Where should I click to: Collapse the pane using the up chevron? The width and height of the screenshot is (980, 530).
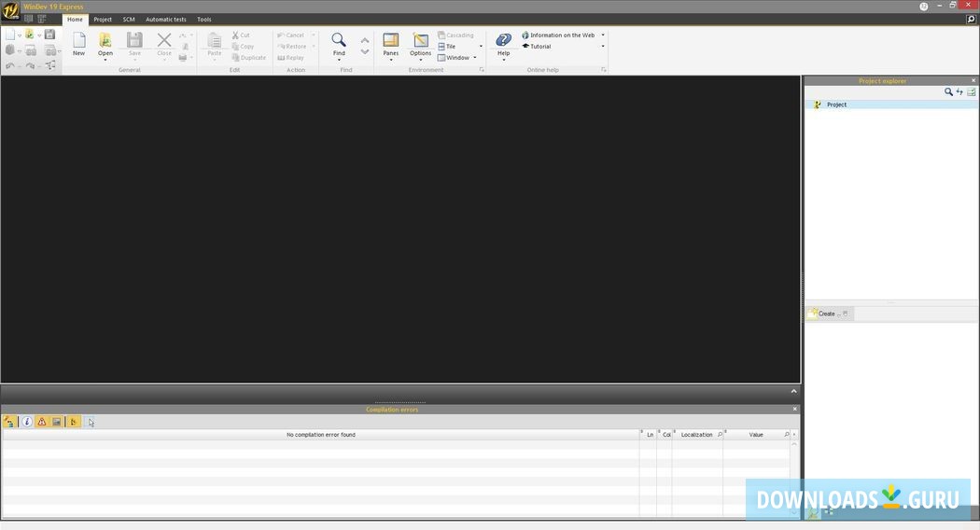tap(793, 391)
